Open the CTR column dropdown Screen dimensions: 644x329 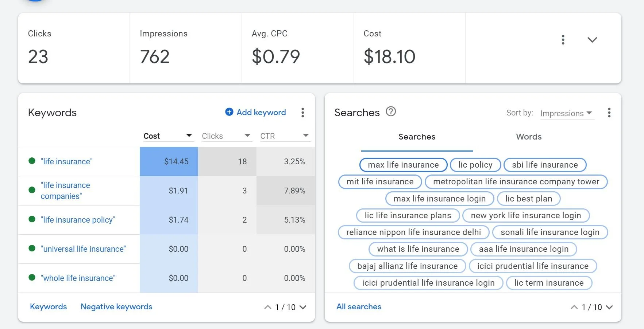(306, 136)
